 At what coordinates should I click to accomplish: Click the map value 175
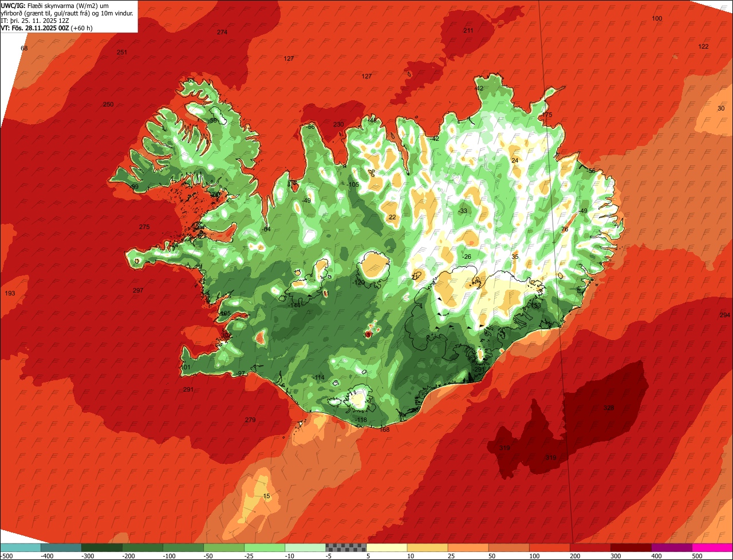[x=547, y=115]
